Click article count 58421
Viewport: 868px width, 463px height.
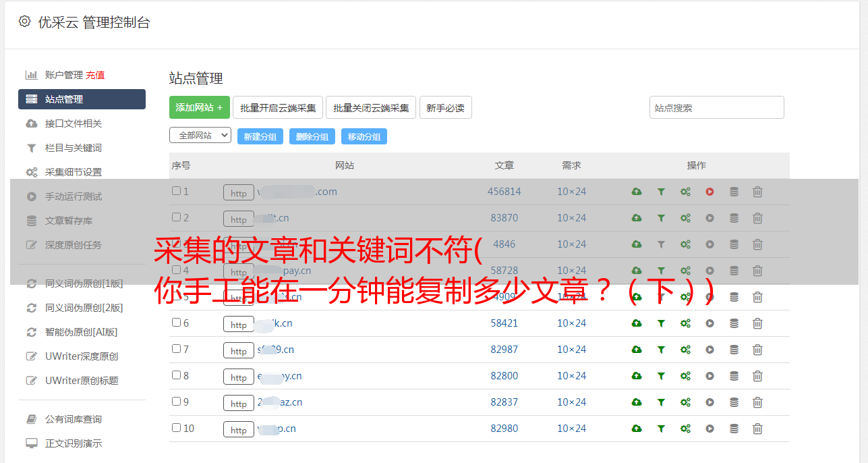[x=504, y=323]
